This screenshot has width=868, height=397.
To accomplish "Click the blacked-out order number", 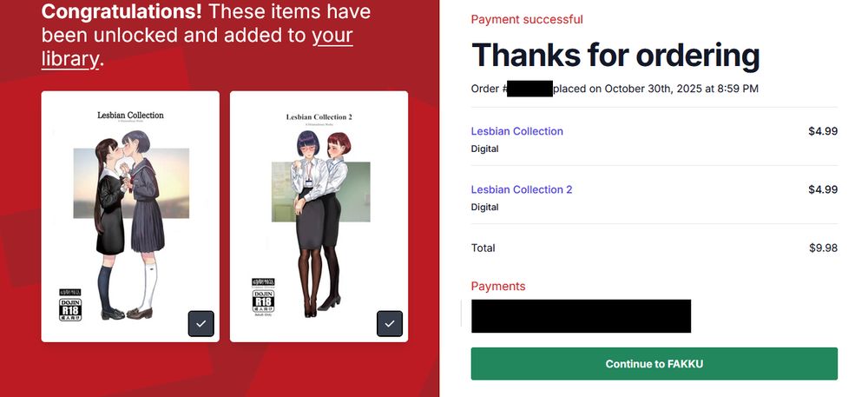I will (x=529, y=89).
